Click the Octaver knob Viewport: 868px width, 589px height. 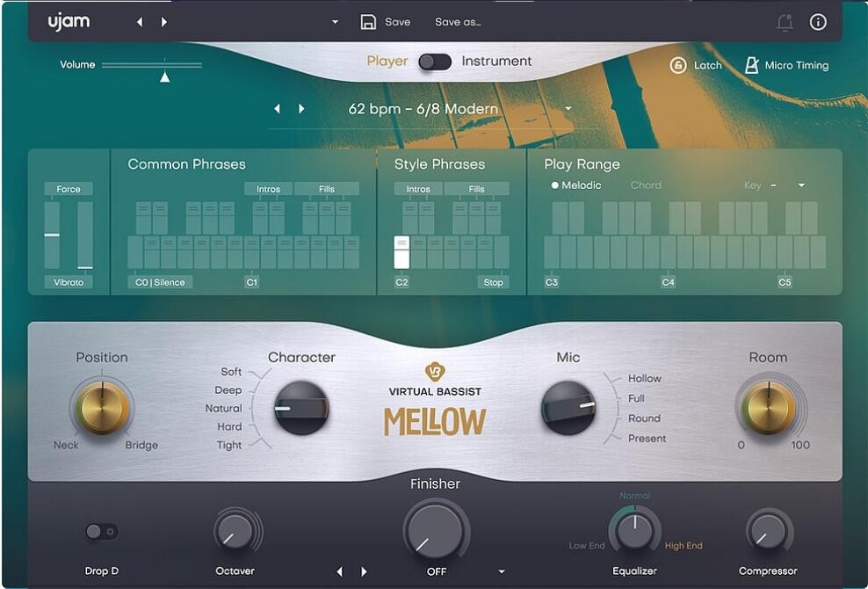235,532
